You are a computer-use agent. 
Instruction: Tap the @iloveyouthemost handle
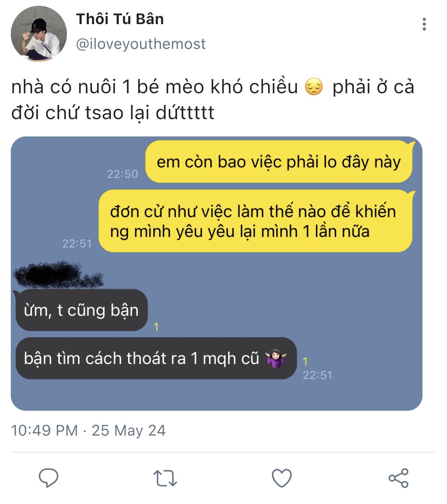click(141, 44)
